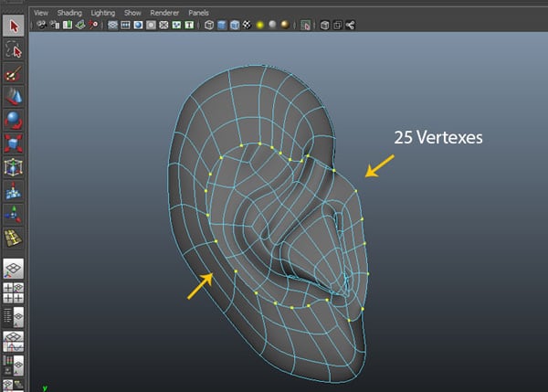Select the arrow Select tool
This screenshot has width=548, height=392.
(x=13, y=26)
